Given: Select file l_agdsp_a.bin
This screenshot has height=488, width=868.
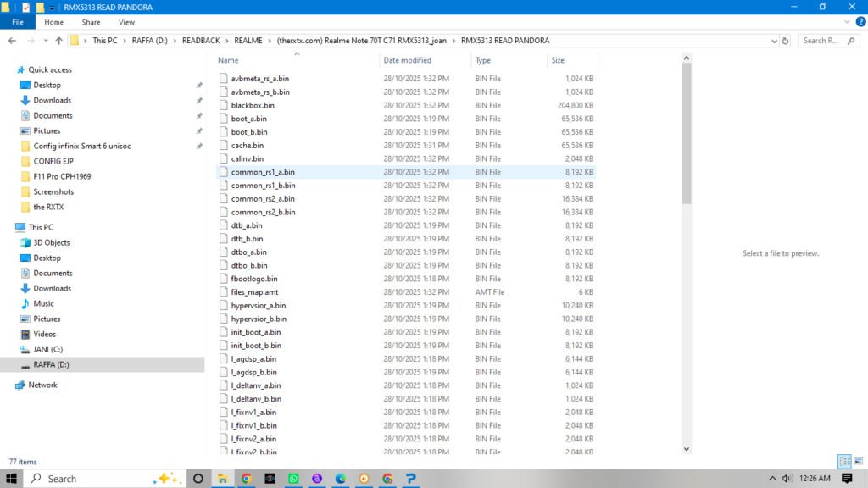Looking at the screenshot, I should click(x=253, y=359).
